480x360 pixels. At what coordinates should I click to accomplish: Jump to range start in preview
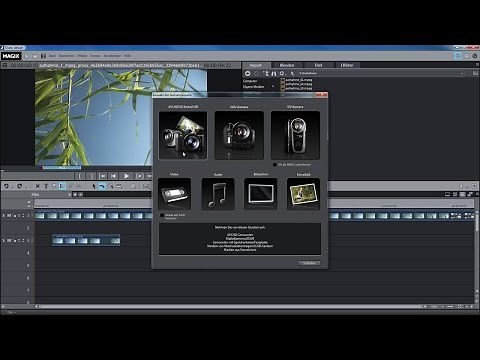102,176
